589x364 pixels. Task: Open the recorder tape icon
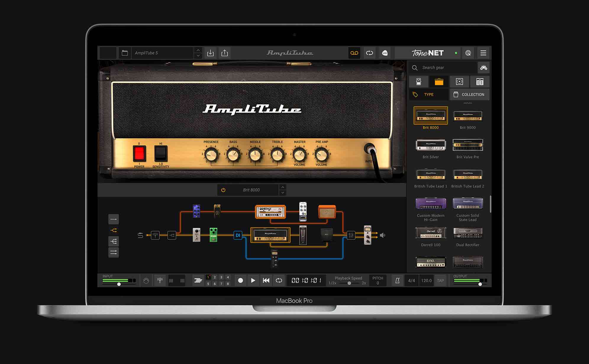[x=354, y=53]
